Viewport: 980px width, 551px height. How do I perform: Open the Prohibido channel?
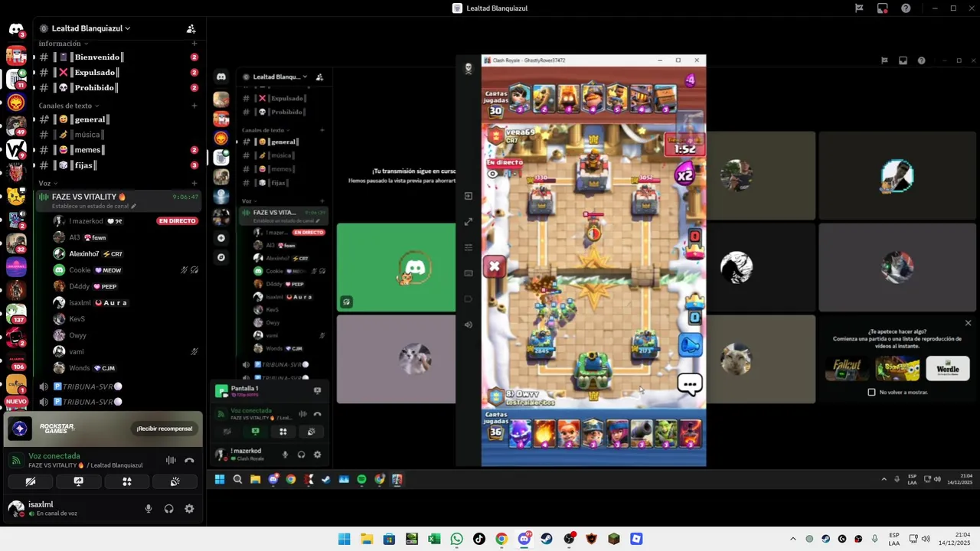[119, 88]
